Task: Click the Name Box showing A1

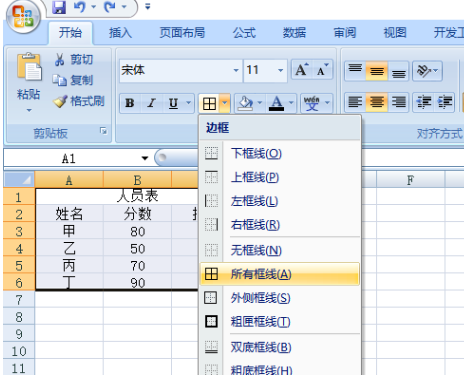Action: 69,158
